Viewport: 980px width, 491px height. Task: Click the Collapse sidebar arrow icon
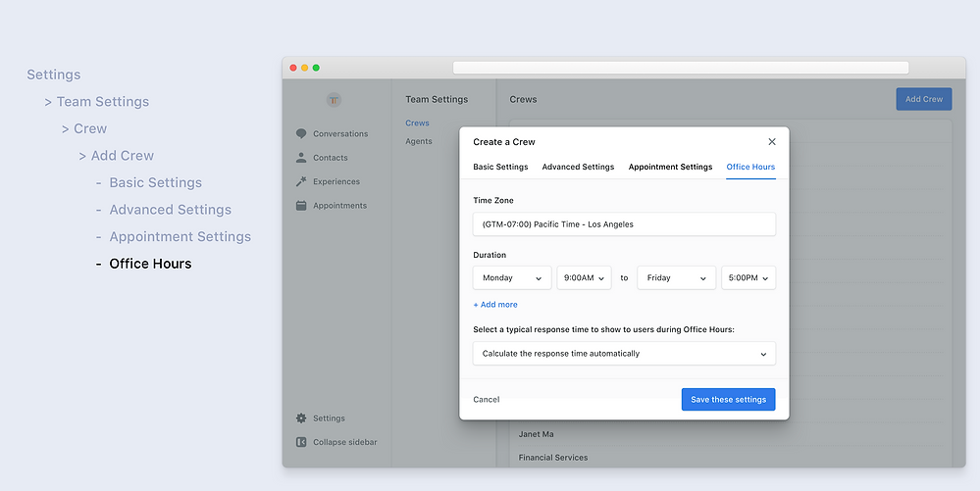pyautogui.click(x=301, y=442)
